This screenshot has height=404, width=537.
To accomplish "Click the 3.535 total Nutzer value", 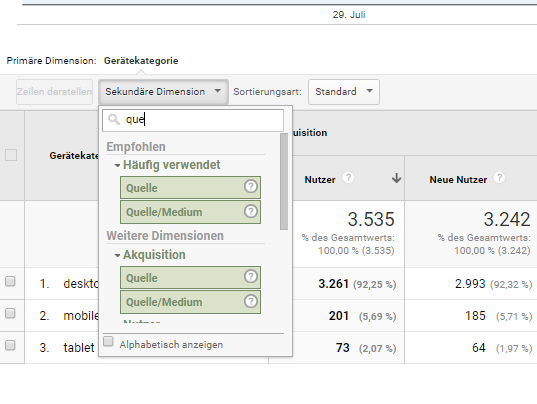I will pos(371,219).
